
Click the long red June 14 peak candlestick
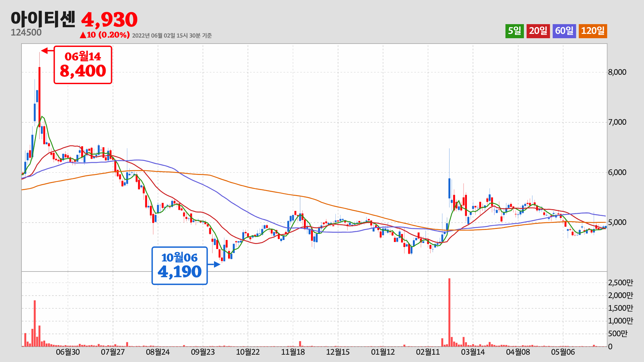click(x=40, y=97)
